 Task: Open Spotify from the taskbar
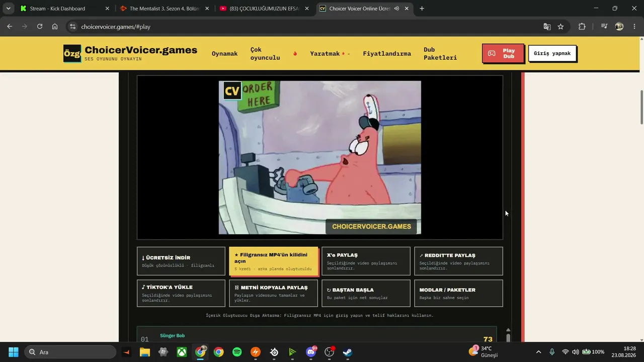tap(237, 352)
